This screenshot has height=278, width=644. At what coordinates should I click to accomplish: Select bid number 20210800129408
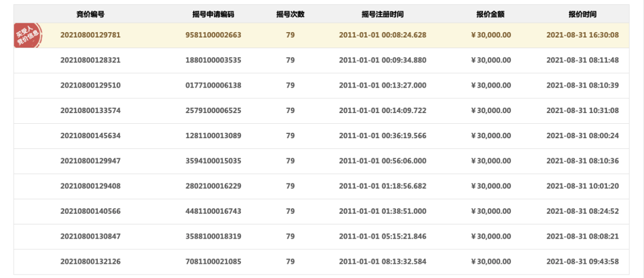(x=91, y=186)
